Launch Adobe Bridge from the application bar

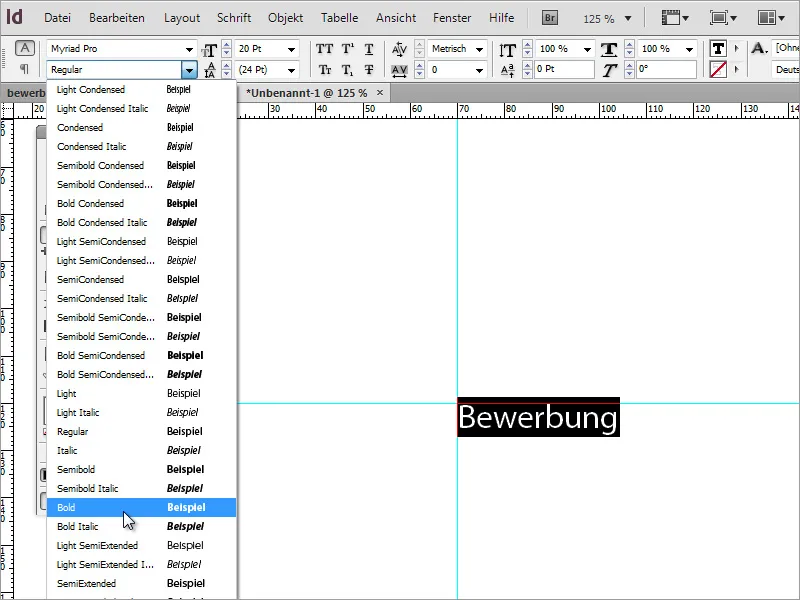coord(549,16)
